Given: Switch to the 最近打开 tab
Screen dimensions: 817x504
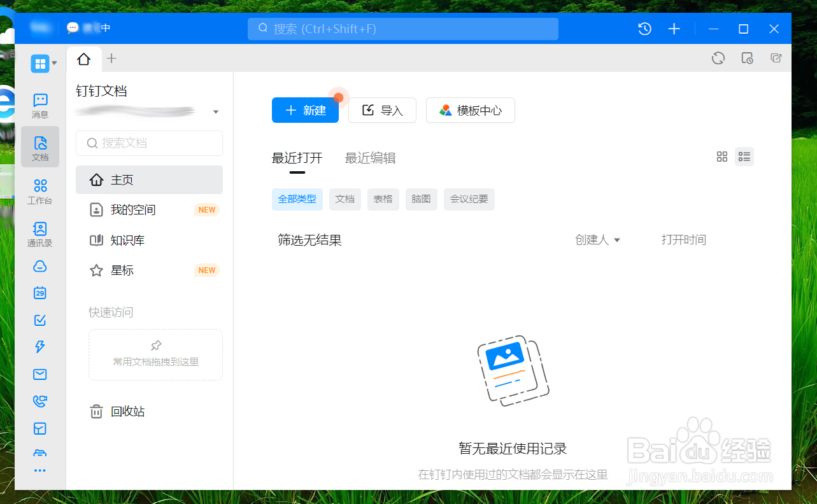Looking at the screenshot, I should click(x=297, y=158).
